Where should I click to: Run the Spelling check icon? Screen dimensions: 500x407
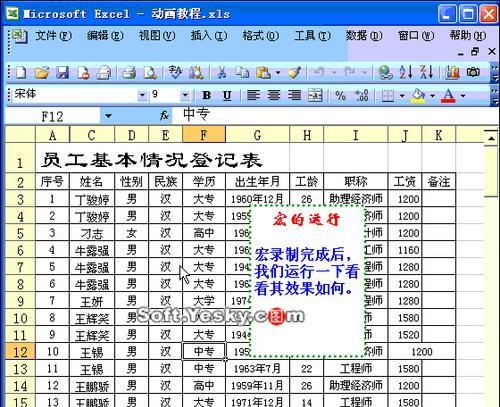tap(175, 72)
